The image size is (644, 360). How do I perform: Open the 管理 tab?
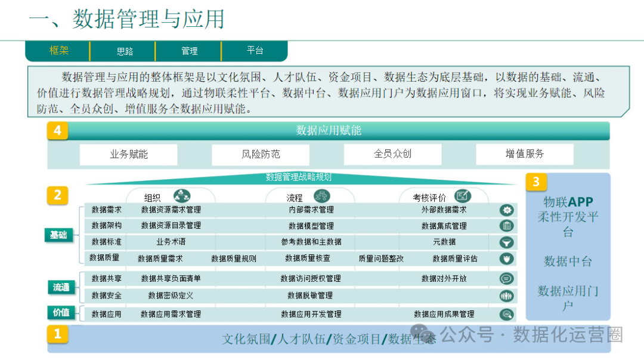click(x=190, y=51)
